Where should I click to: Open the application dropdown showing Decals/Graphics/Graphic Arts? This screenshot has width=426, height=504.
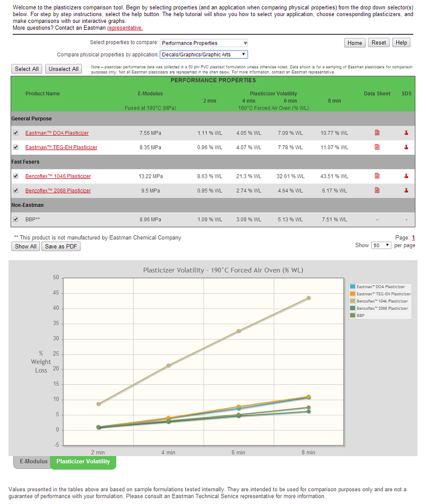click(x=203, y=55)
